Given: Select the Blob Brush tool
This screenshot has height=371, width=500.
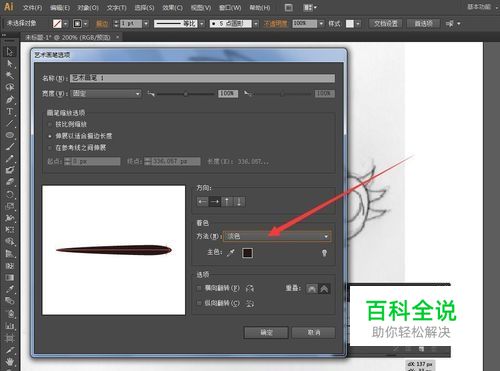Looking at the screenshot, I should [9, 170].
